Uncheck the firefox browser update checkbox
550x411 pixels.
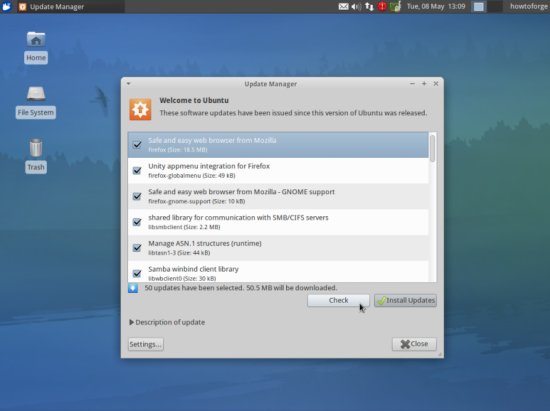[137, 144]
